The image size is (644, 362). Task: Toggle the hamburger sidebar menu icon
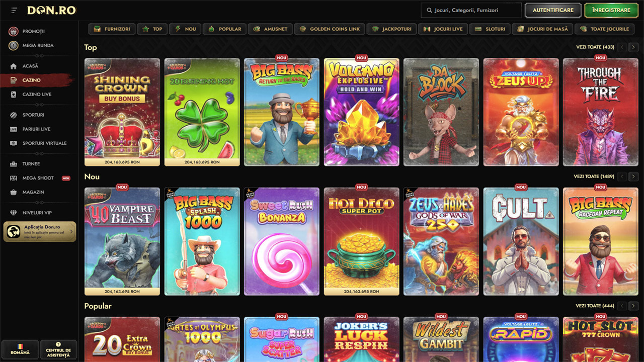(x=14, y=10)
